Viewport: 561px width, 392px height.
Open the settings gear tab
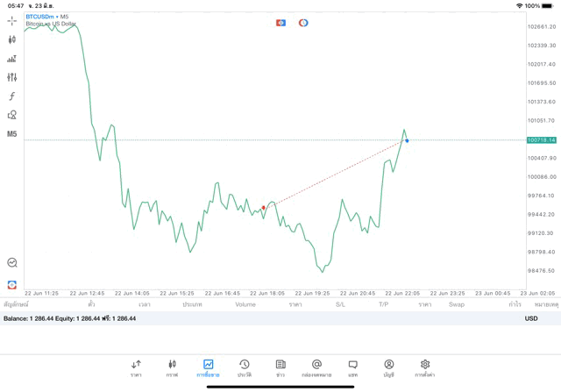point(425,367)
